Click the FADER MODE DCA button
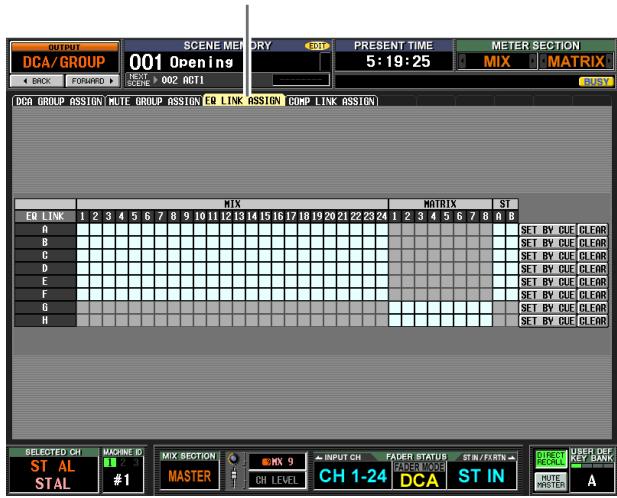 click(419, 476)
